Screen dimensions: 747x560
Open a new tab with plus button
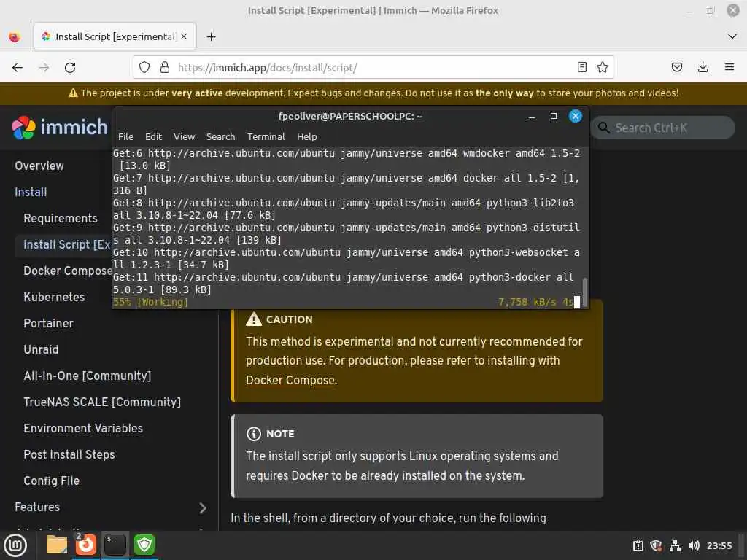coord(211,36)
